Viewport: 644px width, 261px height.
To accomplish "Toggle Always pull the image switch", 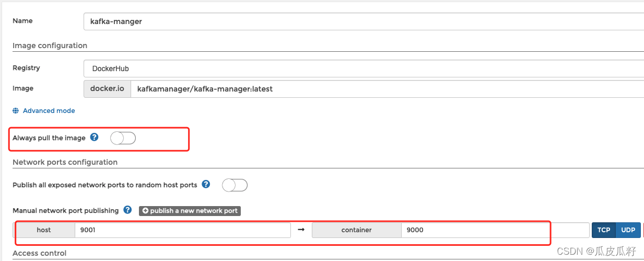I will pyautogui.click(x=123, y=138).
